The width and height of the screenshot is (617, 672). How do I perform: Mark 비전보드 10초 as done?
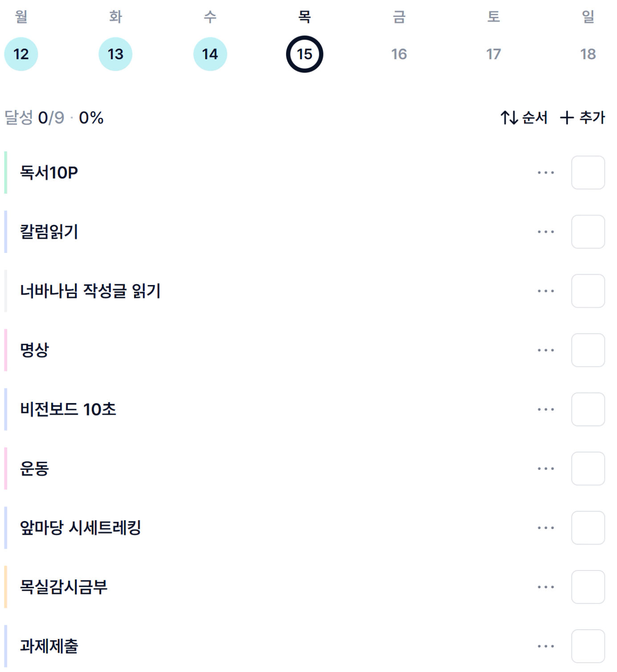tap(588, 409)
